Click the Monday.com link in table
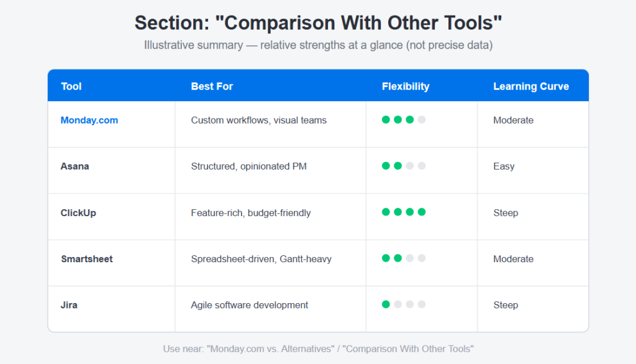The width and height of the screenshot is (636, 364). (89, 120)
